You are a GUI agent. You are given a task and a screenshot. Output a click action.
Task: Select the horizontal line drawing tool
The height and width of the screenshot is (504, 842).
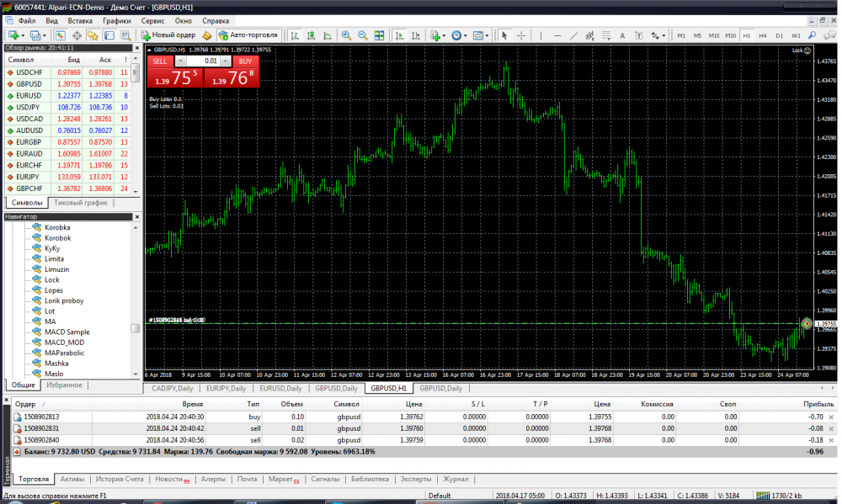pyautogui.click(x=557, y=35)
